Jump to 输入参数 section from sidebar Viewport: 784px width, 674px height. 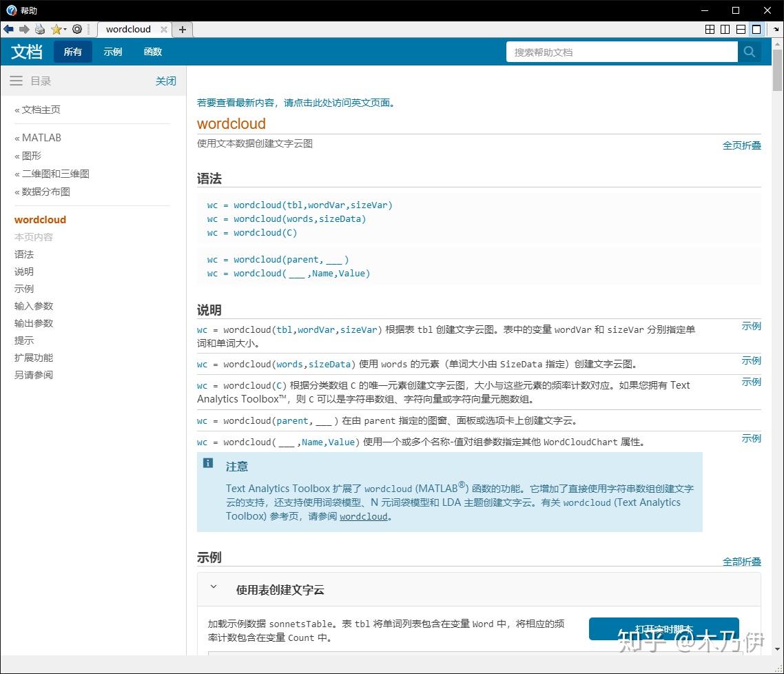pos(34,305)
